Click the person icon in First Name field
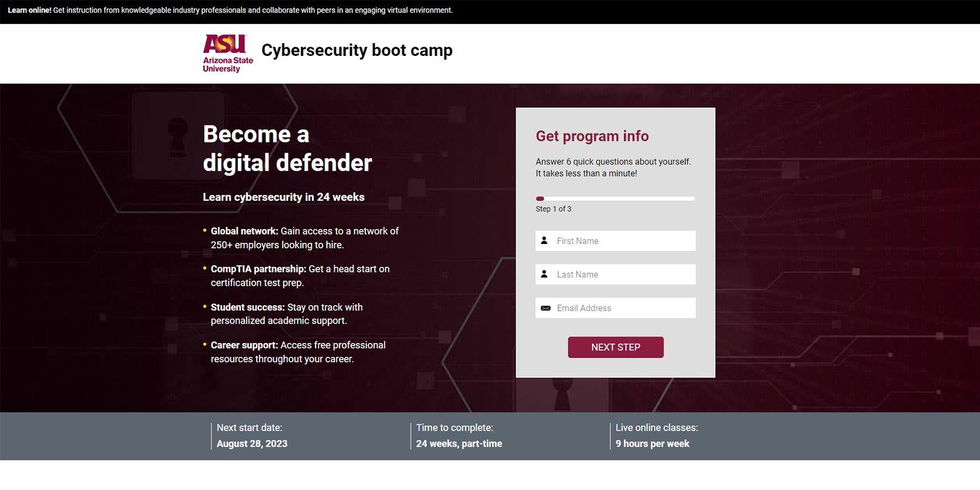The width and height of the screenshot is (980, 490). pyautogui.click(x=545, y=240)
